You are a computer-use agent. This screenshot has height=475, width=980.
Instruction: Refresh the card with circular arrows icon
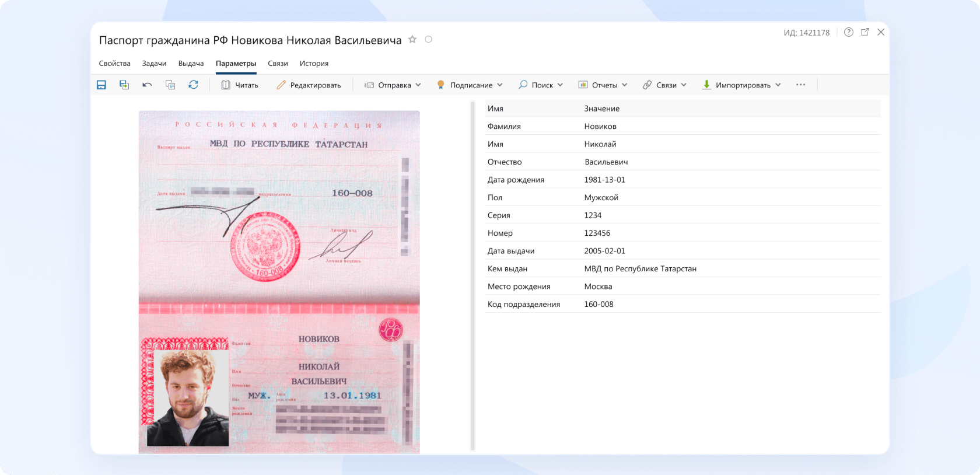click(193, 85)
